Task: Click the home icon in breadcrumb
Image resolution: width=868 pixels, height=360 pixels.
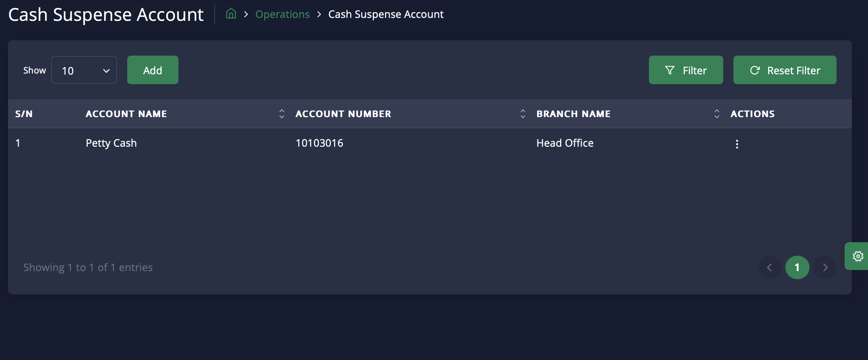Action: tap(231, 14)
